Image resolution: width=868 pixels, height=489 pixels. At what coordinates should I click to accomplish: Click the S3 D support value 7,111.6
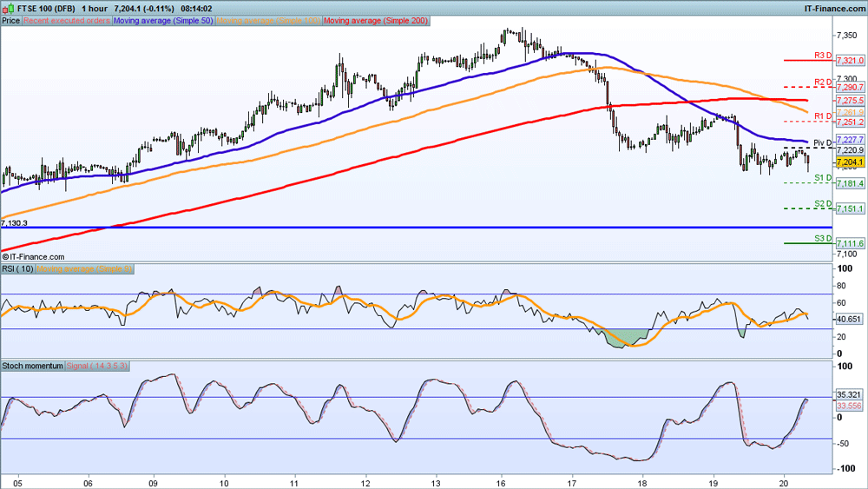click(x=850, y=244)
